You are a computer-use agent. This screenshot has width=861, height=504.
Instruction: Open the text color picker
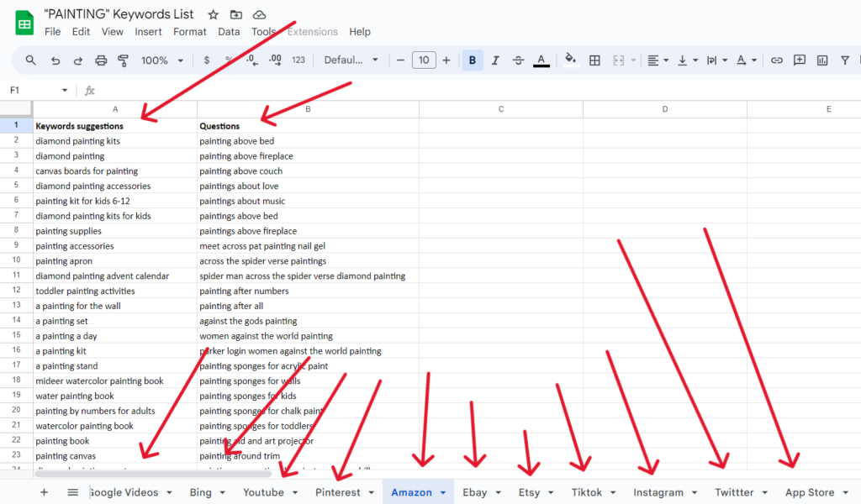click(541, 60)
